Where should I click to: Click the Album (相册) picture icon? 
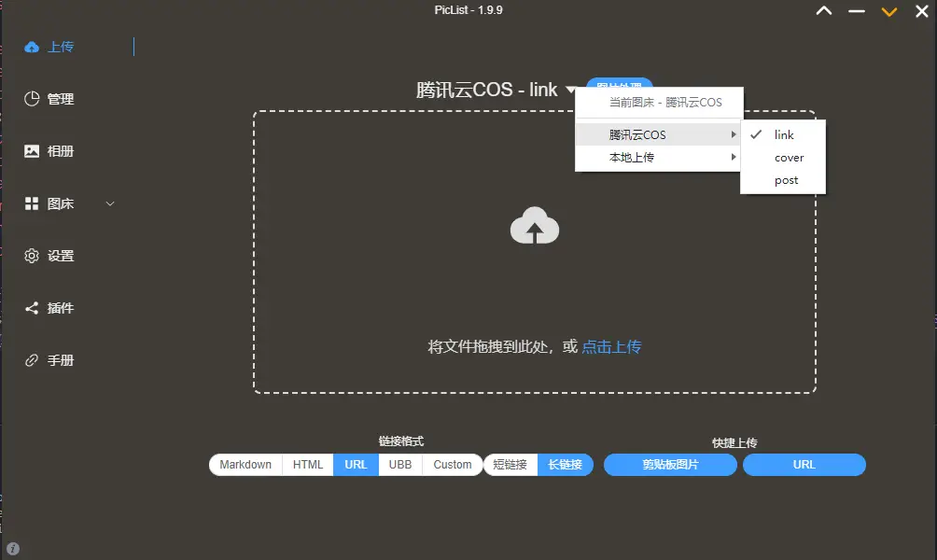point(32,151)
